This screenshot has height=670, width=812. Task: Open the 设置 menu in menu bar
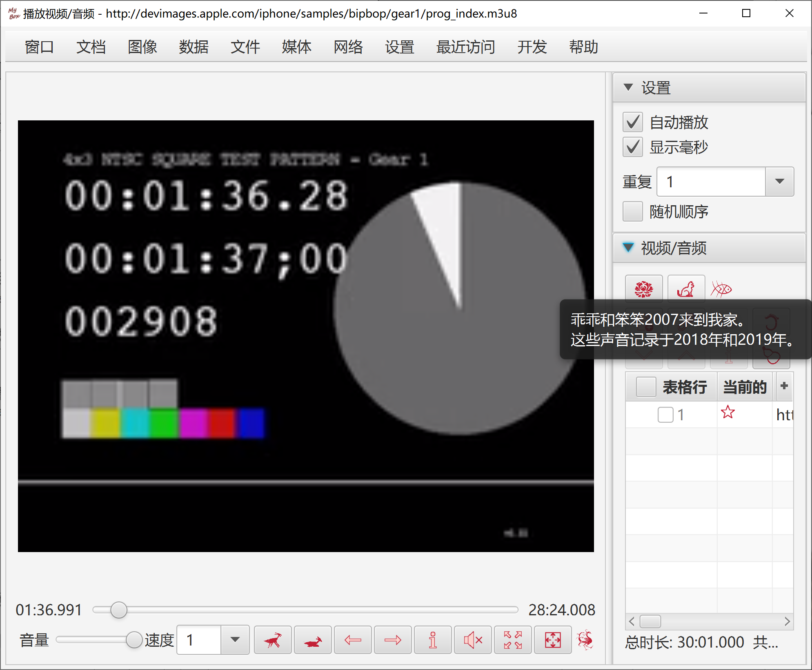click(x=399, y=47)
